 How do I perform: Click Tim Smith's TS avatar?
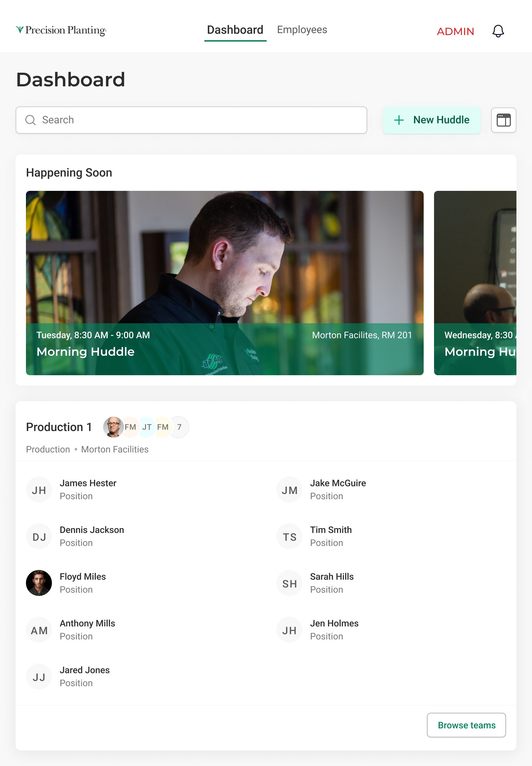[x=289, y=536]
